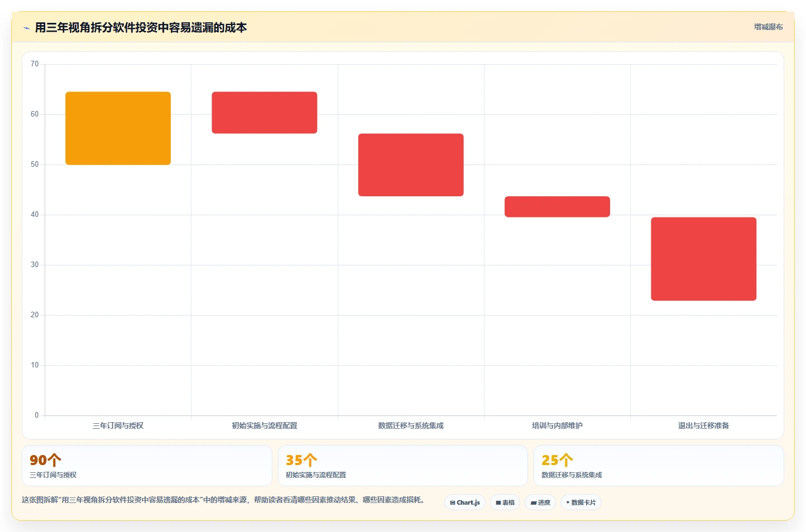This screenshot has height=532, width=806.
Task: Click the y-axis value 0
Action: coord(37,415)
